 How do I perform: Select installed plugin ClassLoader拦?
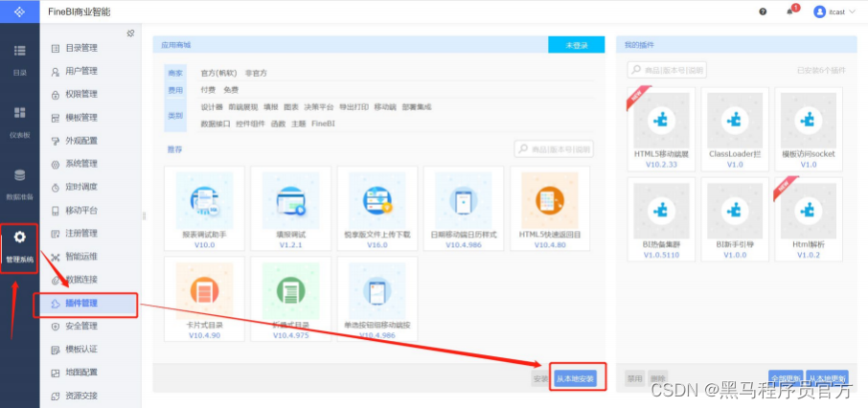[735, 128]
